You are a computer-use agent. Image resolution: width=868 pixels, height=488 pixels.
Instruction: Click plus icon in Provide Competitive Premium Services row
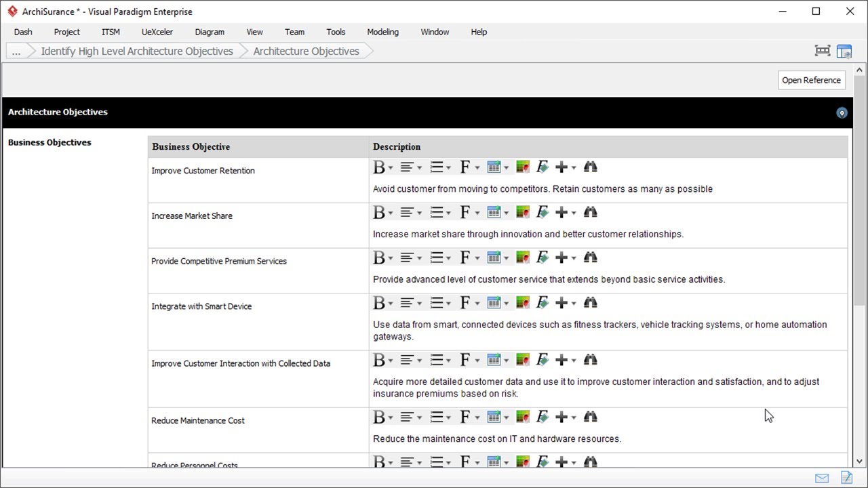(x=561, y=258)
